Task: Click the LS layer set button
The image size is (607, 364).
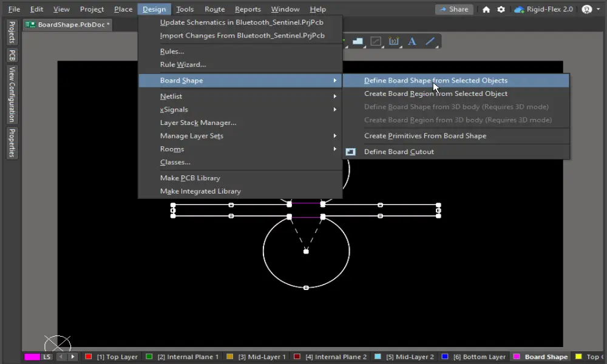Action: 47,357
